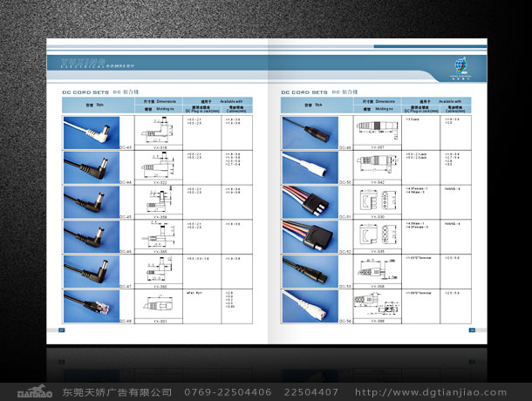The height and width of the screenshot is (401, 532).
Task: Click the YX-301 RJ11 plug drawing
Action: click(x=160, y=306)
